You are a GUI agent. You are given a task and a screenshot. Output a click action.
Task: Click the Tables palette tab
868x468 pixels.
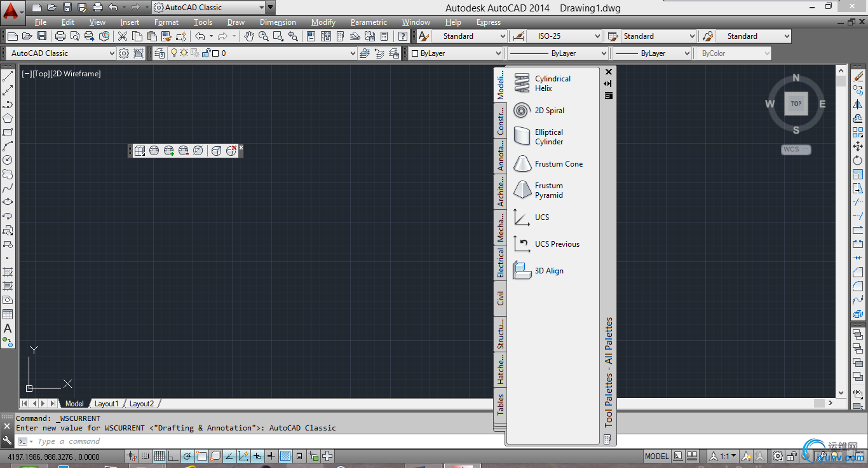500,405
